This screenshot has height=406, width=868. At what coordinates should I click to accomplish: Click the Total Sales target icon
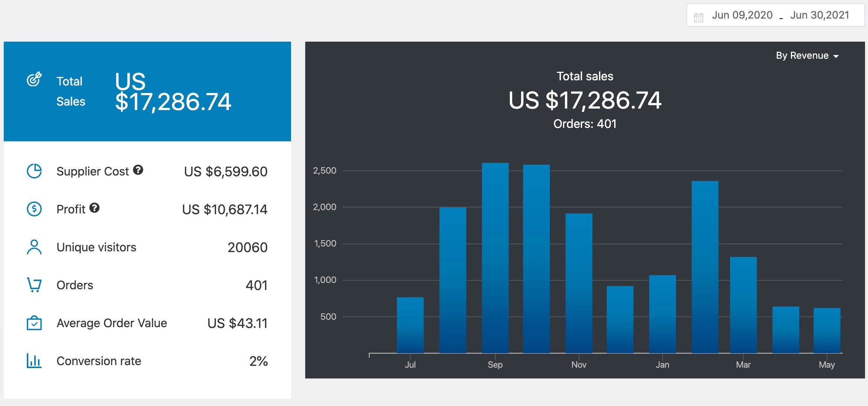[34, 79]
